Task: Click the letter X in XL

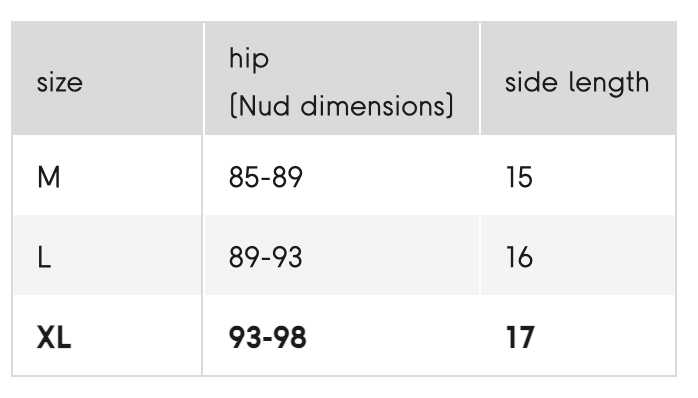Action: point(47,337)
